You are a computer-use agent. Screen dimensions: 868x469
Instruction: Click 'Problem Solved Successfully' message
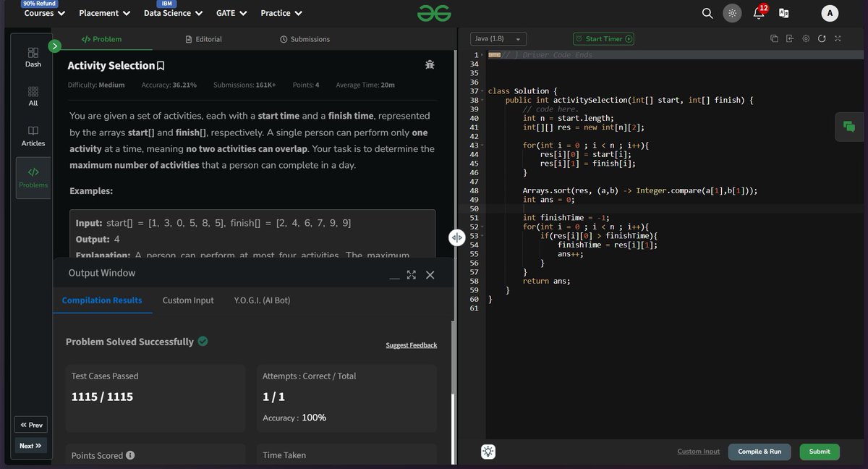tap(129, 342)
